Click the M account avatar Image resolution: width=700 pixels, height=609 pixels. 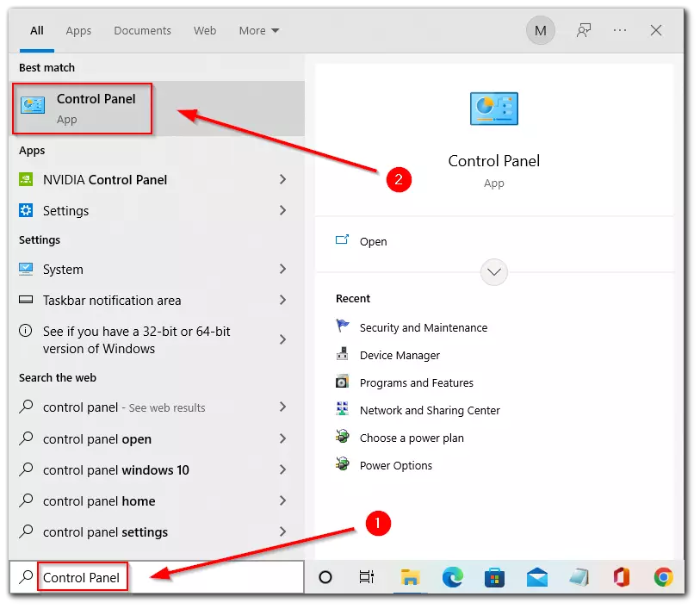click(x=541, y=30)
